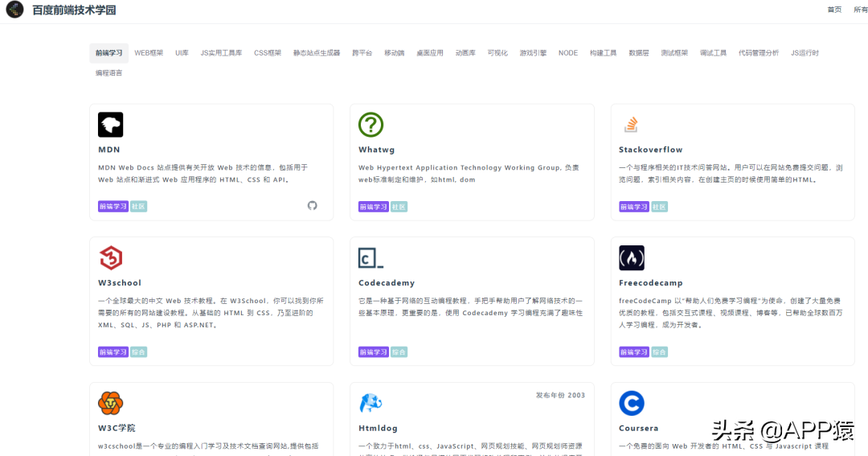Switch to the WEB框架 tab
The height and width of the screenshot is (456, 868).
point(149,53)
